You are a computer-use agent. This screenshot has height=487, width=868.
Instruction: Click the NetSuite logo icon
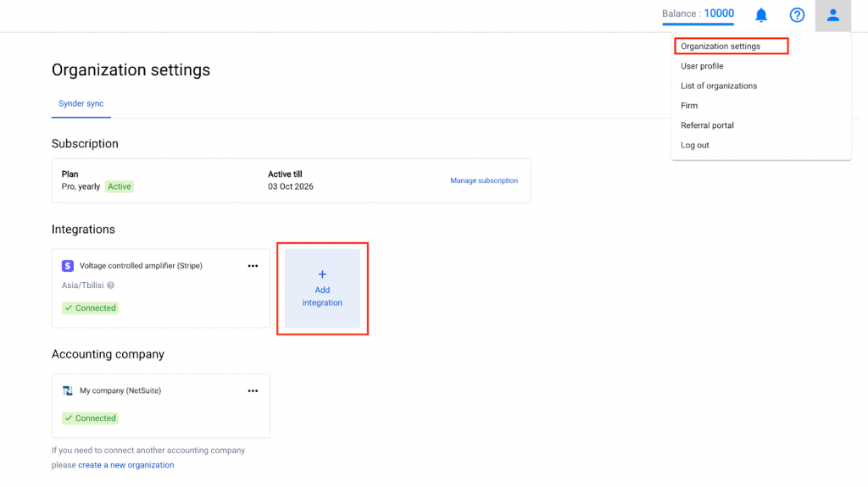tap(68, 391)
